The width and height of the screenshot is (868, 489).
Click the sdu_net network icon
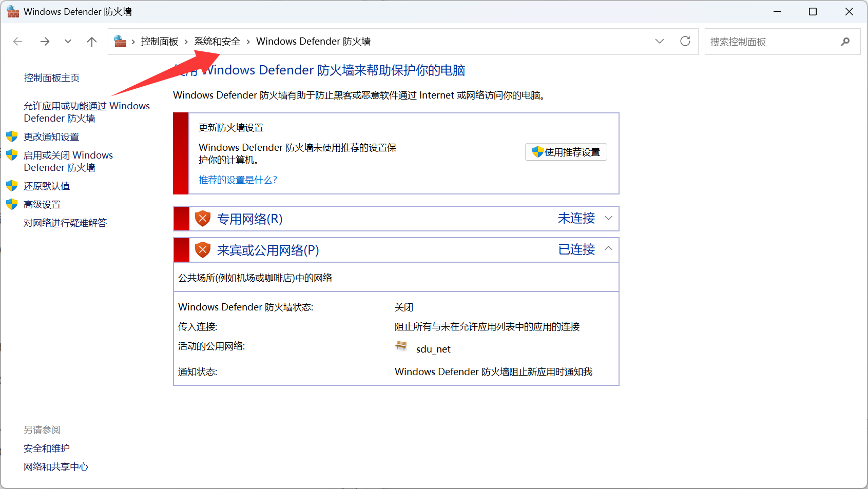(x=401, y=347)
